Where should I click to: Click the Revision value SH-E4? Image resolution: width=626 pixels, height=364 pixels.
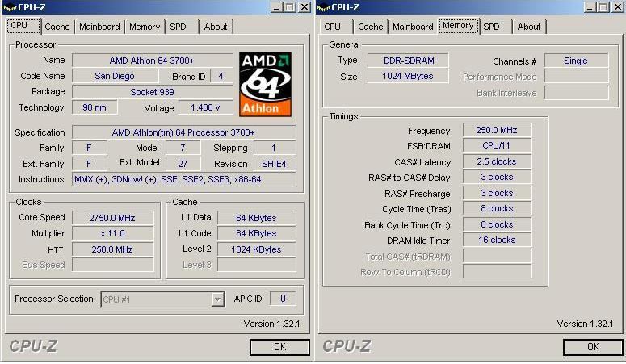click(275, 164)
